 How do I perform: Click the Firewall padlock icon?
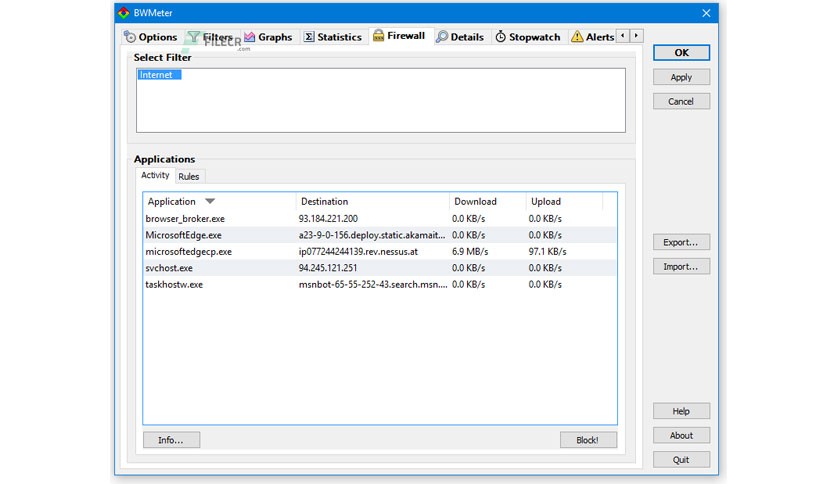[378, 36]
